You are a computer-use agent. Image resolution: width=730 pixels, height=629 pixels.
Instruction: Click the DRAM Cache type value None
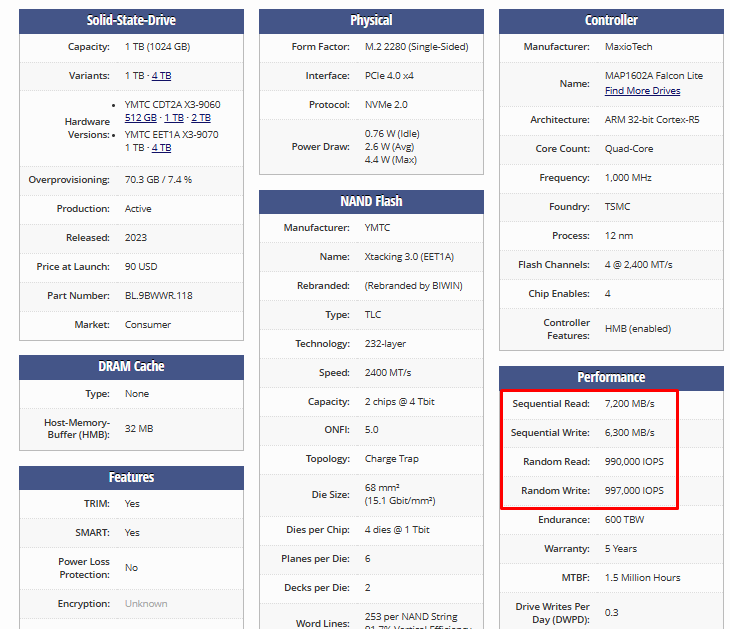[137, 393]
